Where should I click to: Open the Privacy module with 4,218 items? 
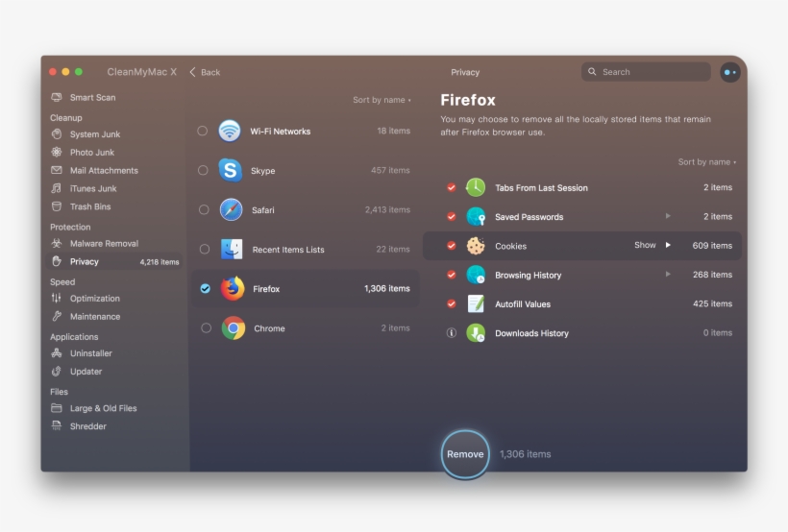tap(114, 261)
